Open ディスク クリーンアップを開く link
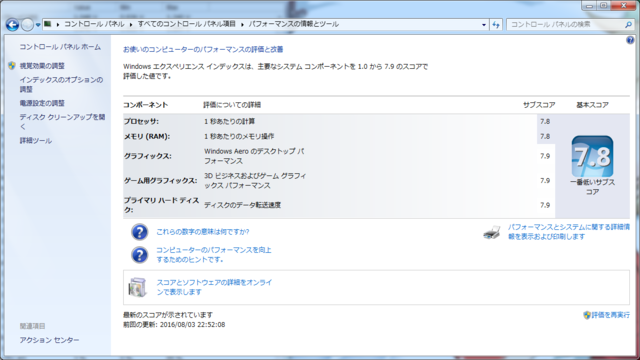This screenshot has height=360, width=640. [x=62, y=122]
